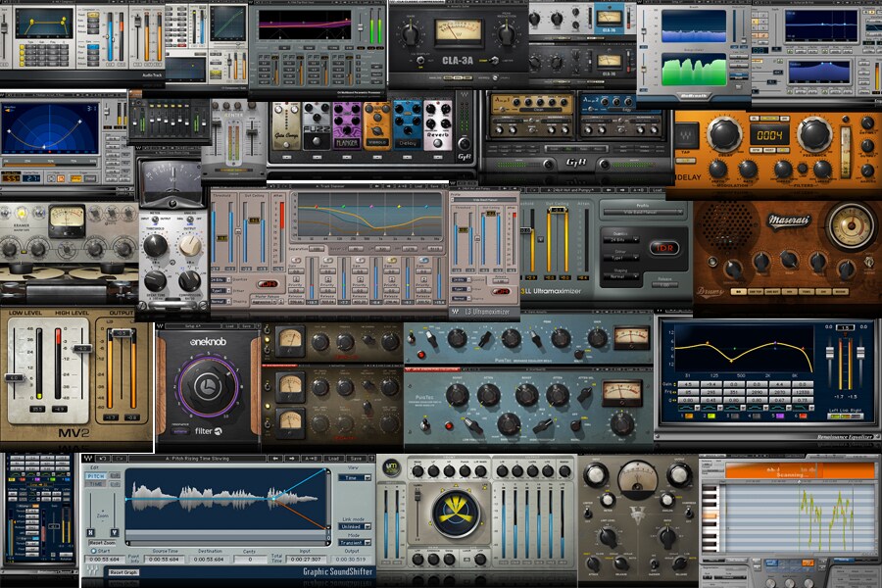882x588 pixels.
Task: Click the waveform display in GraphicSoundShifter
Action: 227,499
